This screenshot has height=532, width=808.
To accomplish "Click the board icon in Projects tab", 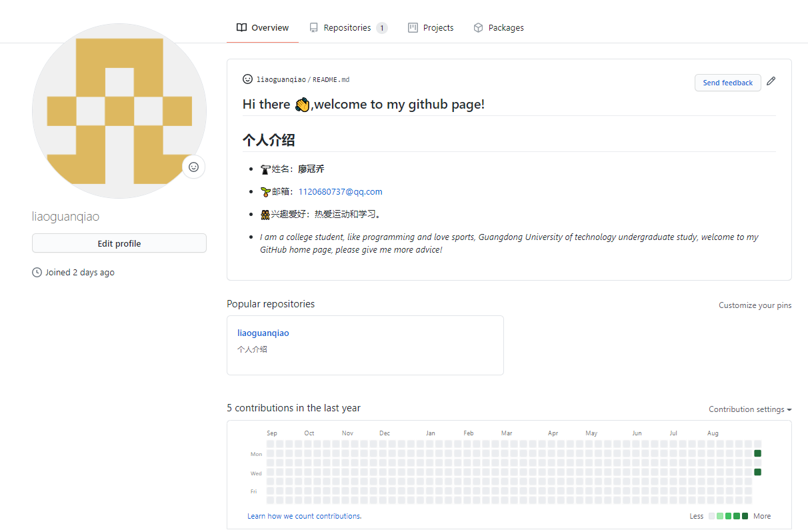I will pyautogui.click(x=413, y=27).
